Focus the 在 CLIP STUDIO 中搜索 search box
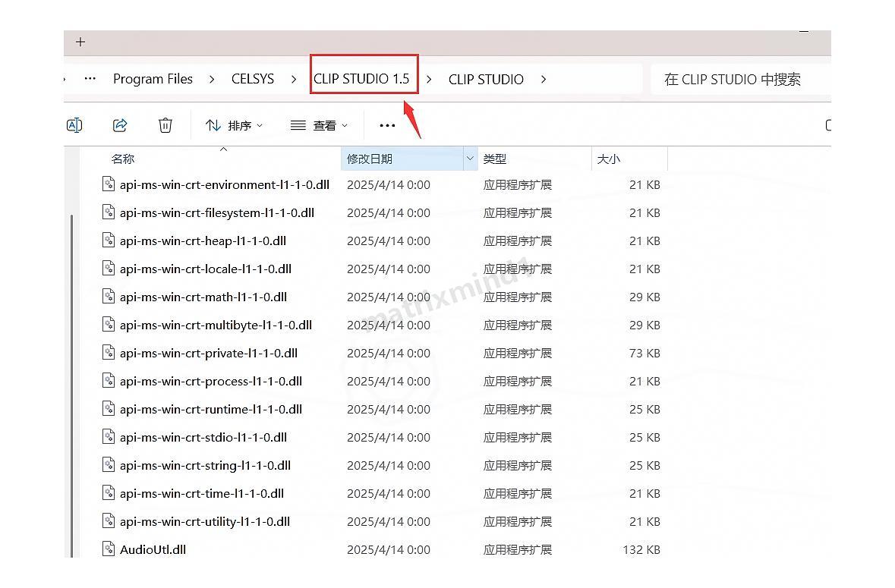895x588 pixels. (x=739, y=79)
